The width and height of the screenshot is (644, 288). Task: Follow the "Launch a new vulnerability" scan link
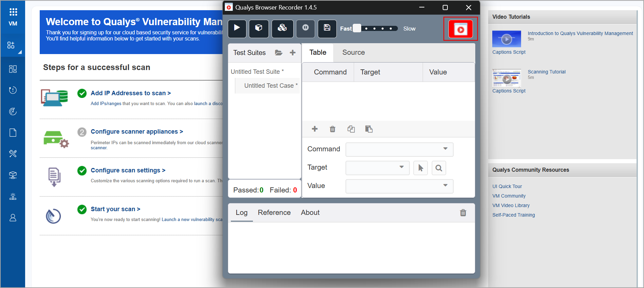click(x=192, y=220)
